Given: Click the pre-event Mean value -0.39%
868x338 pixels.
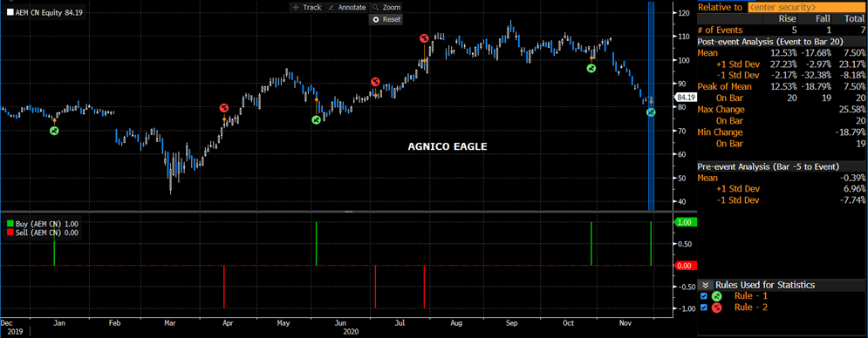Looking at the screenshot, I should coord(853,178).
